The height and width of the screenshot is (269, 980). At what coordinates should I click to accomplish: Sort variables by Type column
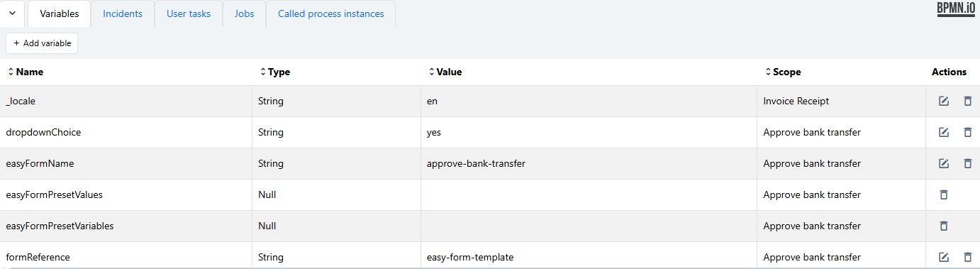click(275, 72)
